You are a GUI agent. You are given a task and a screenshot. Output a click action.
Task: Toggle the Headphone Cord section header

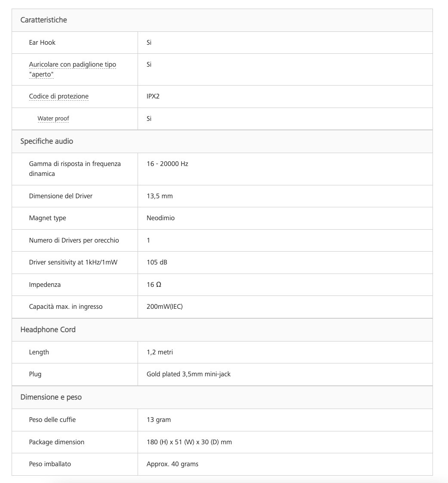[48, 330]
